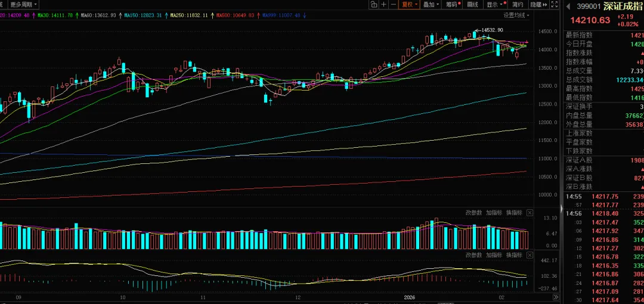This screenshot has height=304, width=644.
Task: Click the 筹码 chip distribution button
Action: click(453, 5)
